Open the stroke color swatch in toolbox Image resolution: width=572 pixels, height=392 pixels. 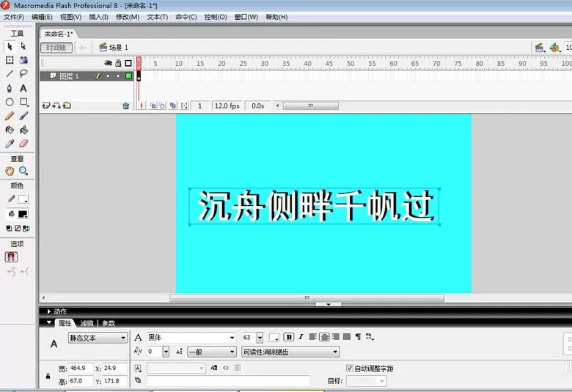pos(23,199)
